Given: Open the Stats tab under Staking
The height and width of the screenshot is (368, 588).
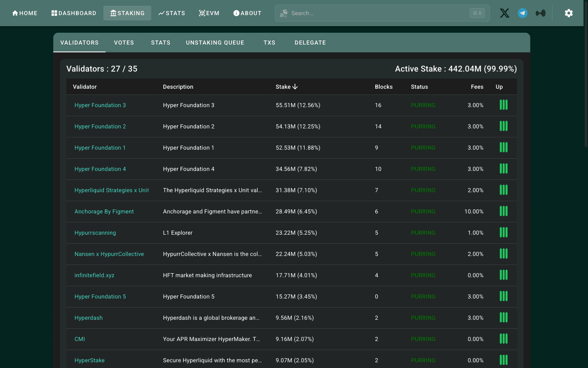Looking at the screenshot, I should tap(161, 43).
